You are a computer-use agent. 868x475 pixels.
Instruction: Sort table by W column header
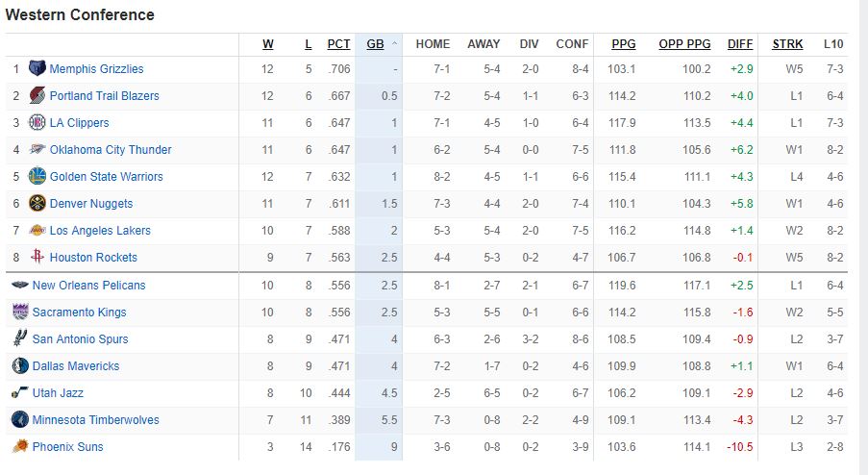[x=268, y=44]
